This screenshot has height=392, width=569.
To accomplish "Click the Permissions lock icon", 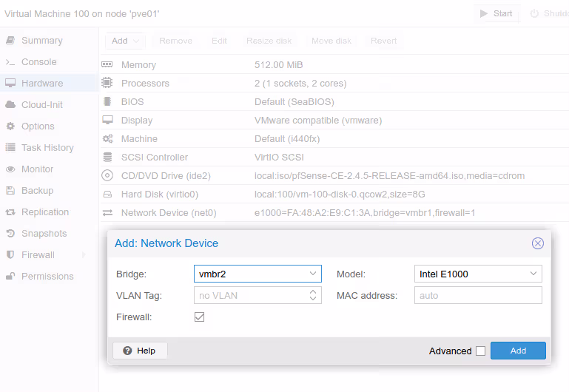I will tap(10, 277).
